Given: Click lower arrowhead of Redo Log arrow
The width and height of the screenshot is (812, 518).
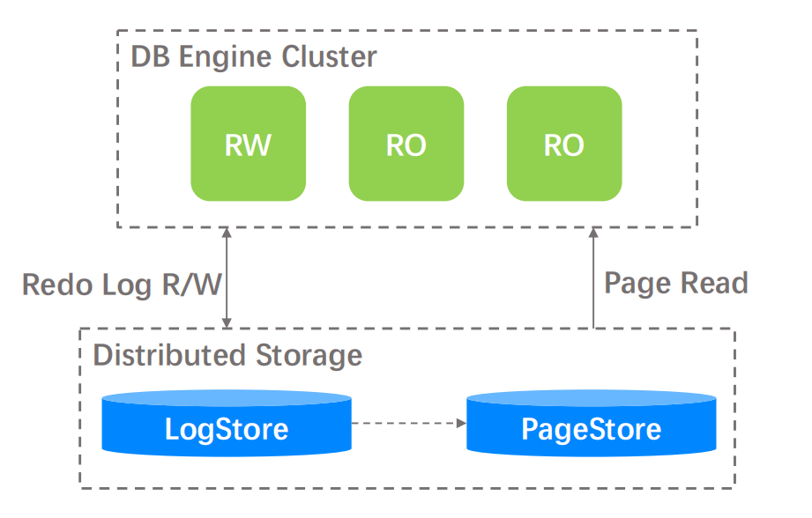Looking at the screenshot, I should pos(227,322).
